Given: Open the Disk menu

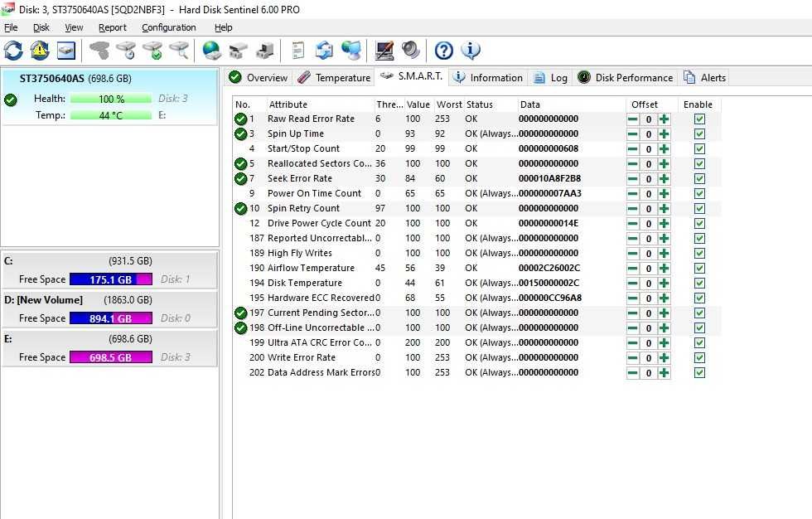Looking at the screenshot, I should point(41,27).
